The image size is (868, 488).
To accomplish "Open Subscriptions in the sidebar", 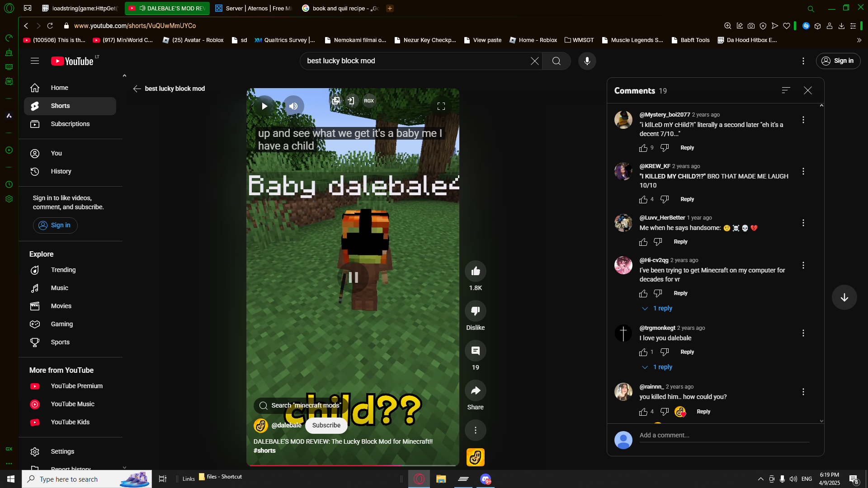I will (70, 124).
